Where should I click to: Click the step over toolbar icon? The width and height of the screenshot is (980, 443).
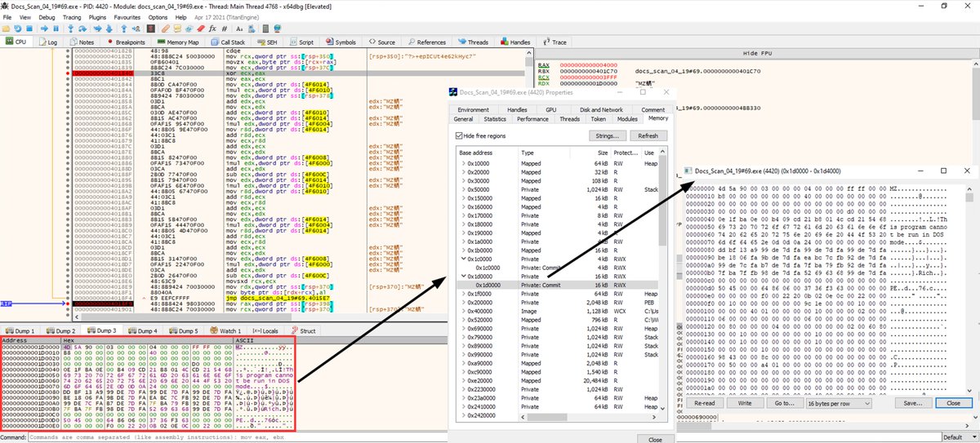click(82, 29)
